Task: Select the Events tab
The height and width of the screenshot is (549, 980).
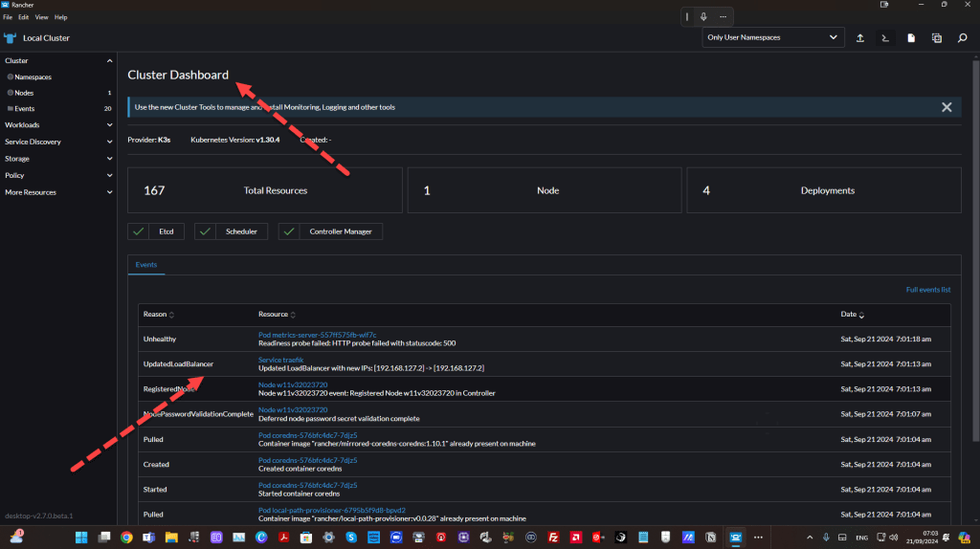Action: [146, 265]
